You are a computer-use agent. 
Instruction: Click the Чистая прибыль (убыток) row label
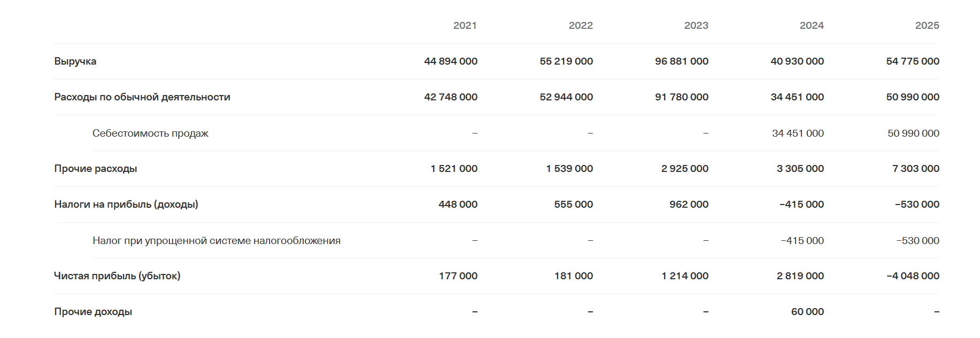click(117, 276)
